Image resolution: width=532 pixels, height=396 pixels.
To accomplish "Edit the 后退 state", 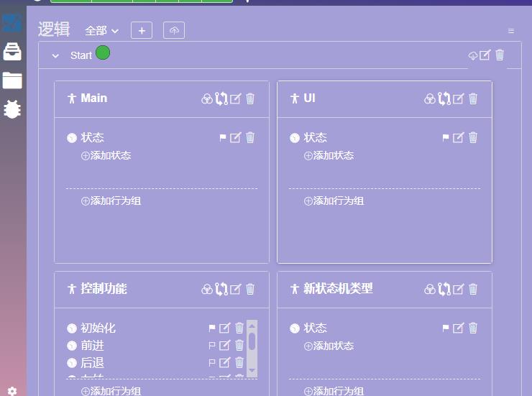I will (224, 363).
